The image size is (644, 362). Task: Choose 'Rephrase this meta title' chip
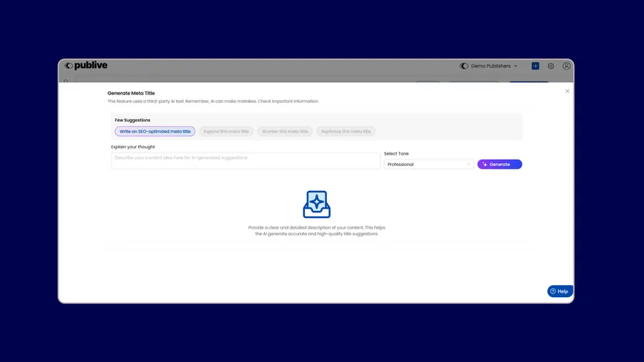coord(346,132)
